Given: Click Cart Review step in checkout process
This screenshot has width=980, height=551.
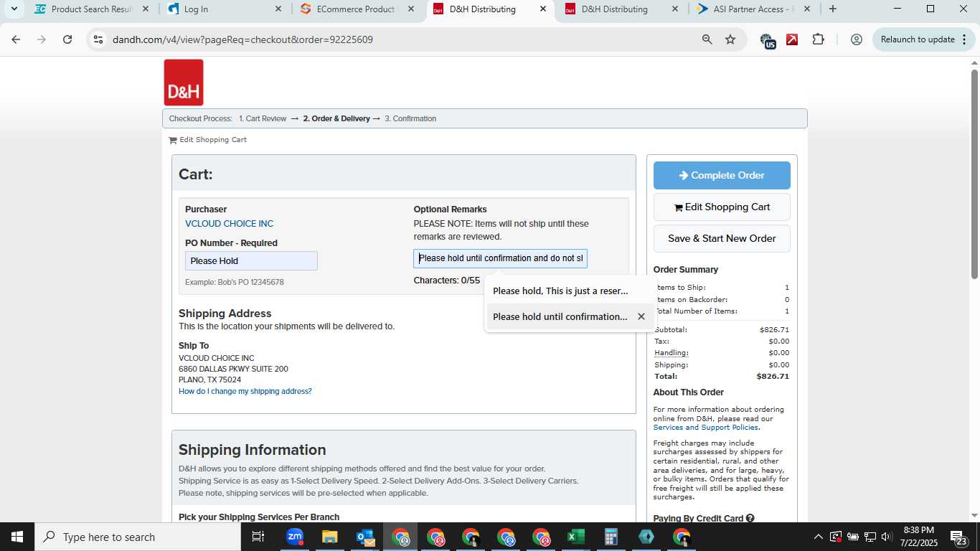Looking at the screenshot, I should tap(263, 118).
